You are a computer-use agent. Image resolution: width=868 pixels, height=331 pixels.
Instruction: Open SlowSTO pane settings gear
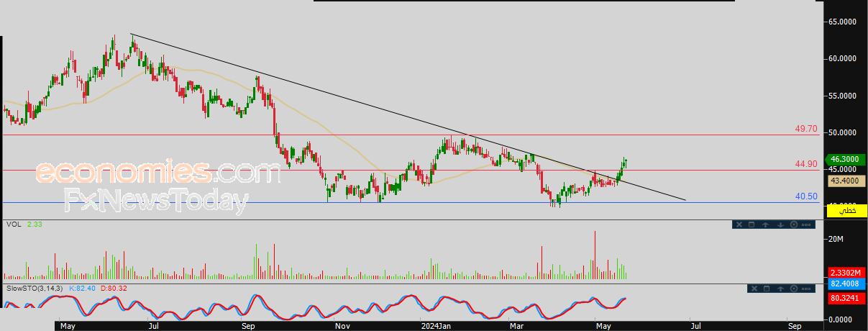click(794, 289)
